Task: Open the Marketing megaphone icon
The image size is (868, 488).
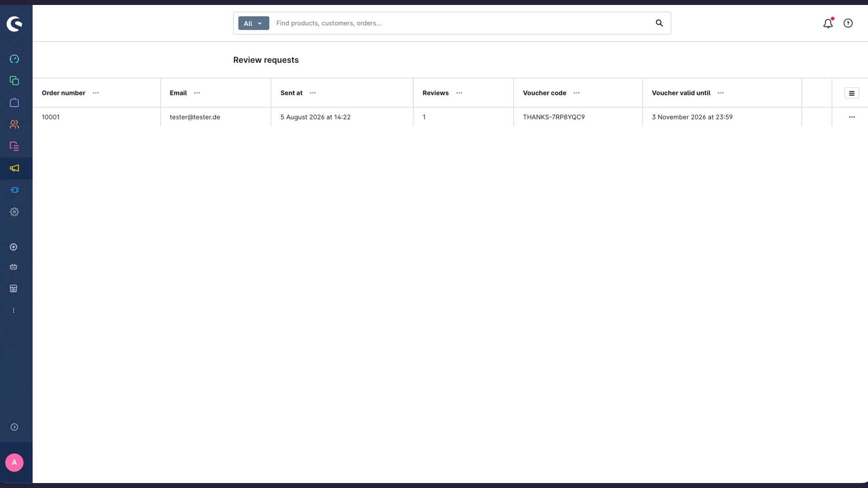Action: point(14,168)
